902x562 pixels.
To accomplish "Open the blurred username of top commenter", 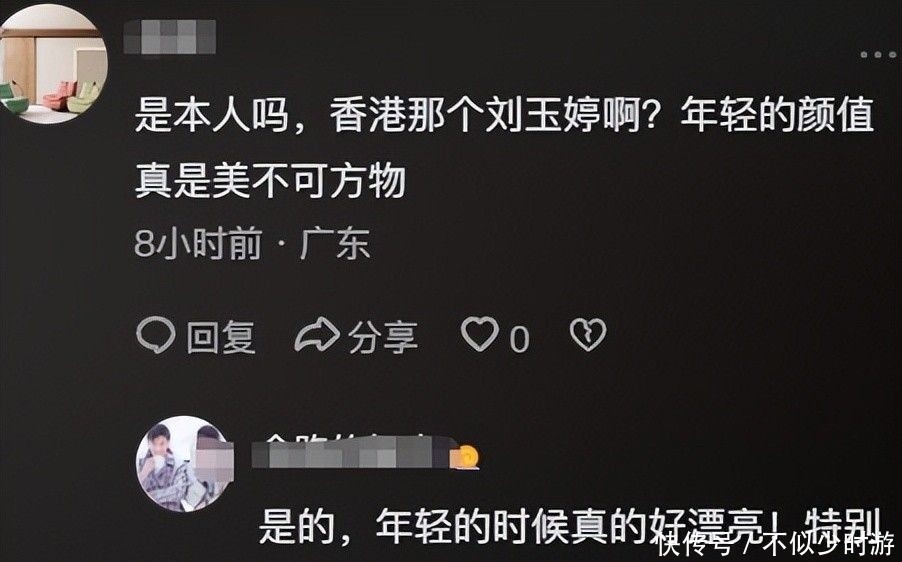I will click(x=170, y=37).
